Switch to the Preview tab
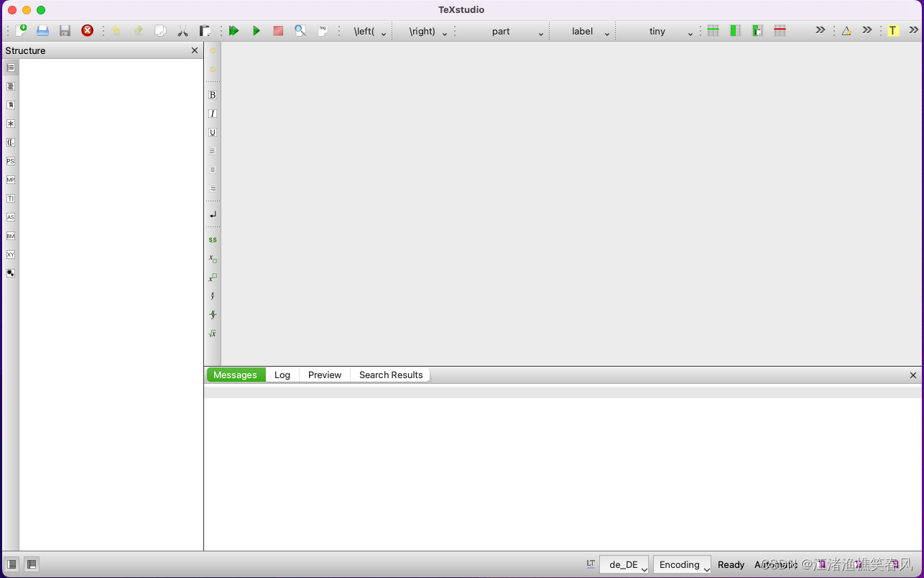Image resolution: width=924 pixels, height=578 pixels. click(324, 375)
